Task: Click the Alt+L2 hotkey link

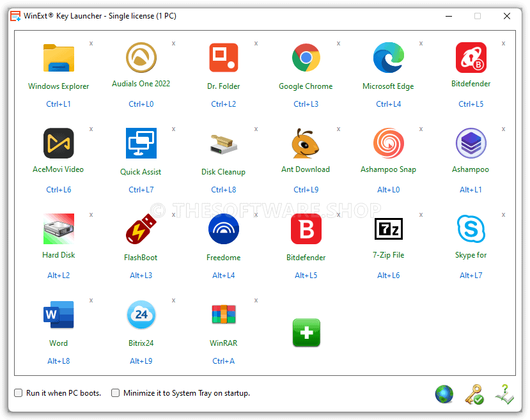Action: click(x=58, y=276)
